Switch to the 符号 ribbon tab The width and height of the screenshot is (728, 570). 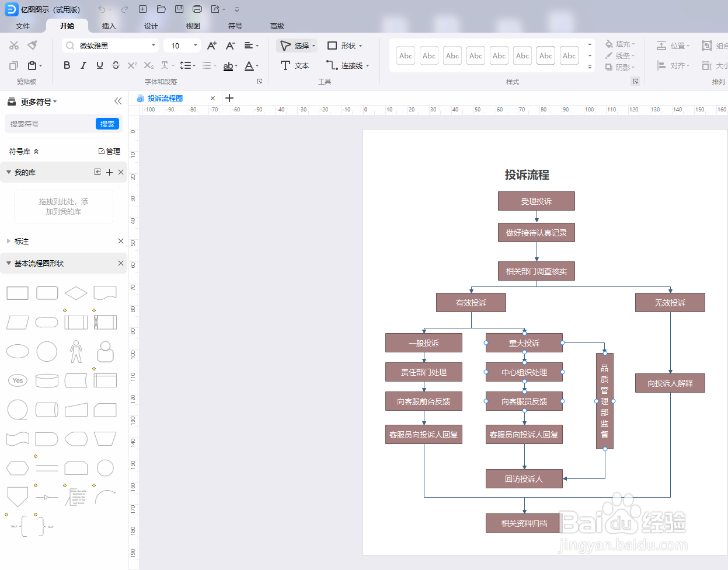235,26
